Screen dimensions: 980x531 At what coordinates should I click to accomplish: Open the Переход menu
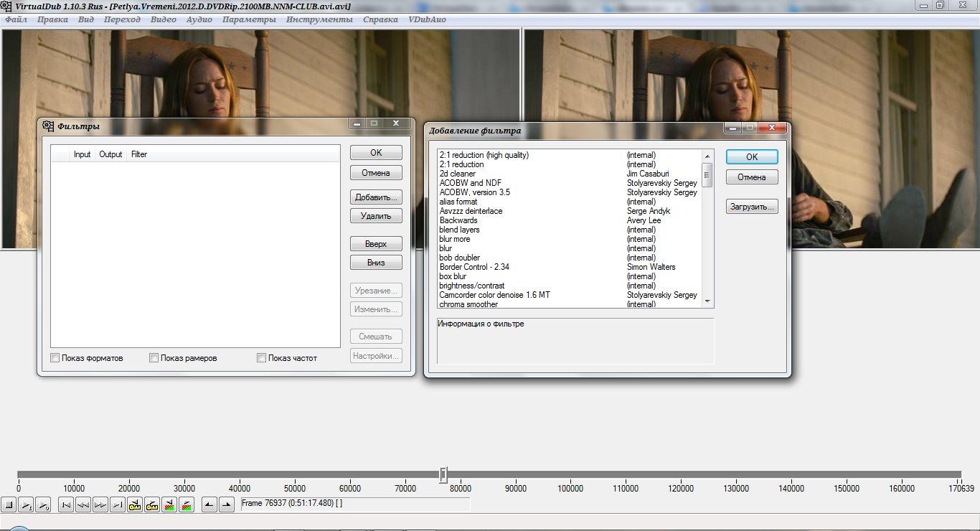123,19
